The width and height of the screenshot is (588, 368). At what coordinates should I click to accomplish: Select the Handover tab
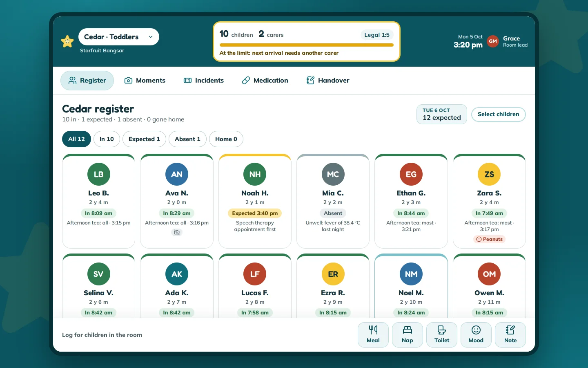(328, 81)
